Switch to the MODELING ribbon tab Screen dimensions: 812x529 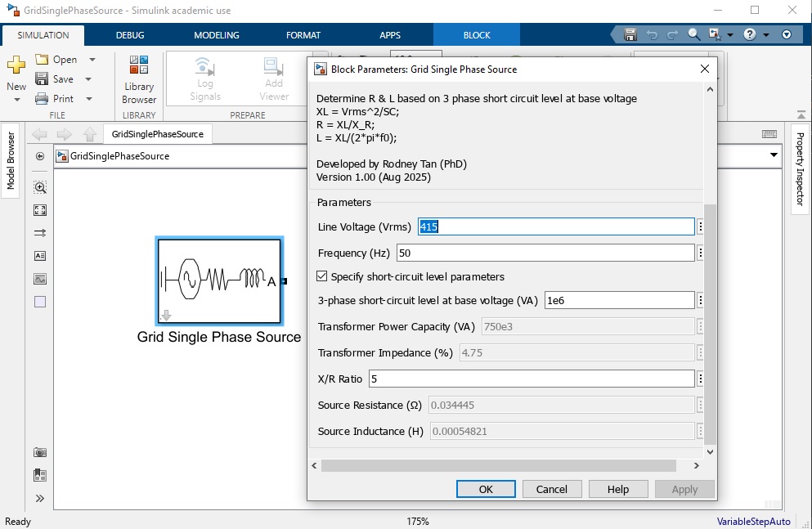(x=217, y=35)
